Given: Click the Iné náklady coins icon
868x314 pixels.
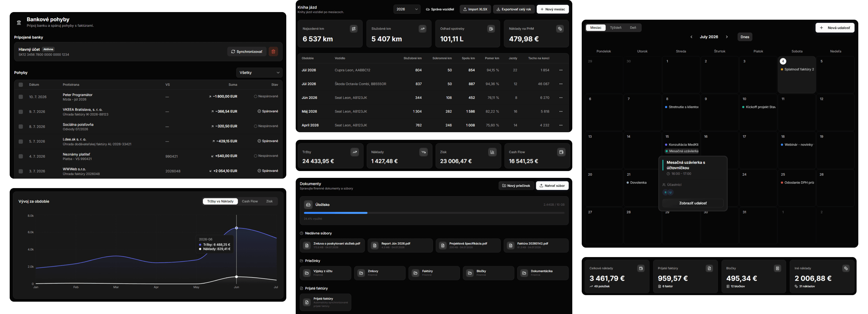Looking at the screenshot, I should [846, 268].
